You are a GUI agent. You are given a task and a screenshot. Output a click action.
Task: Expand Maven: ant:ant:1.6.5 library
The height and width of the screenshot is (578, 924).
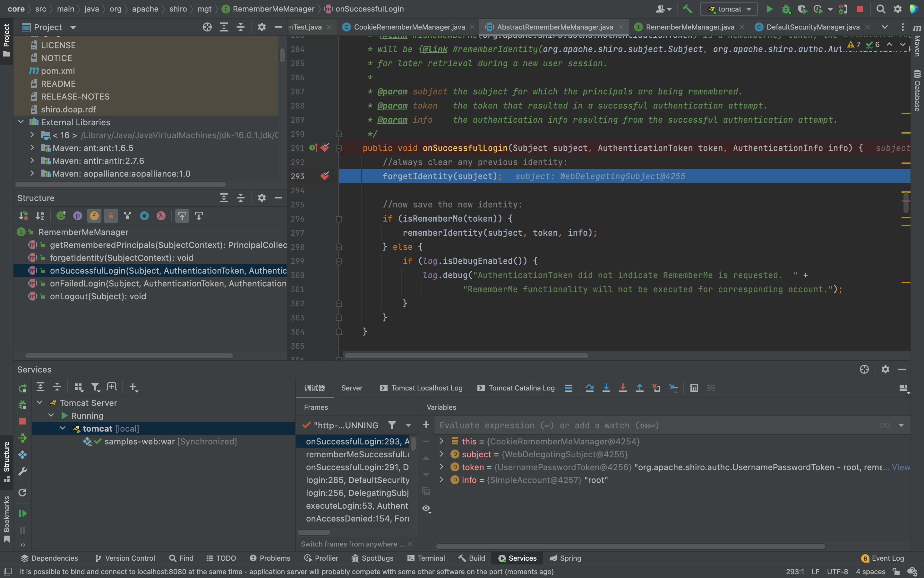[x=32, y=148]
